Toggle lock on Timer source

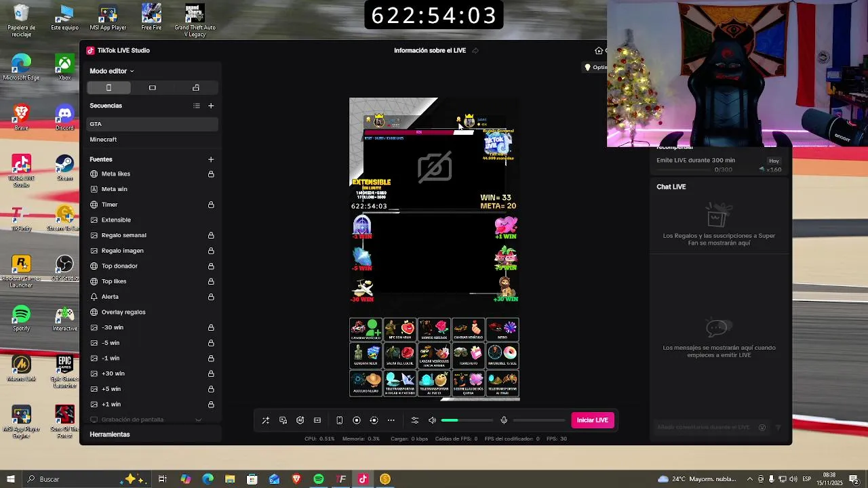211,205
